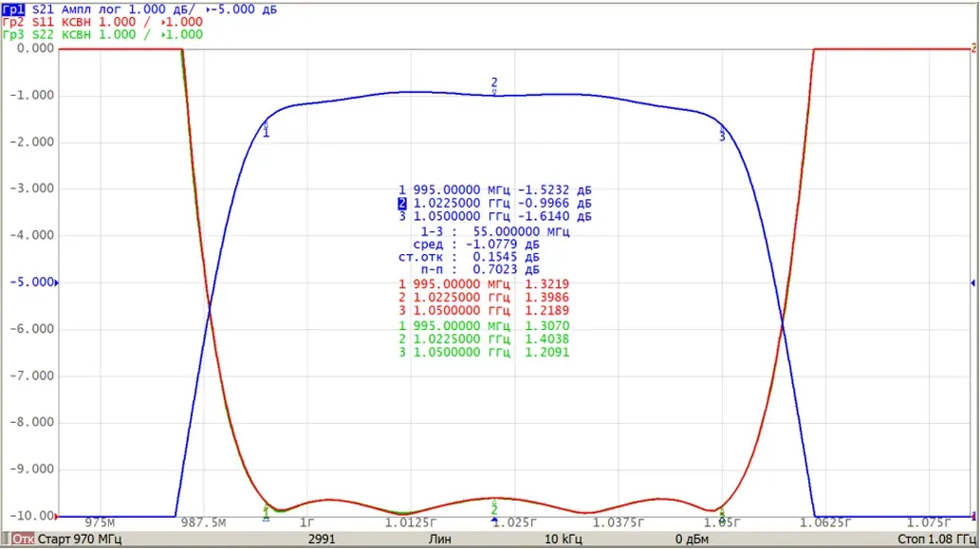The width and height of the screenshot is (980, 549).
Task: Edit the Старт 970 МГц start frequency
Action: coord(80,539)
